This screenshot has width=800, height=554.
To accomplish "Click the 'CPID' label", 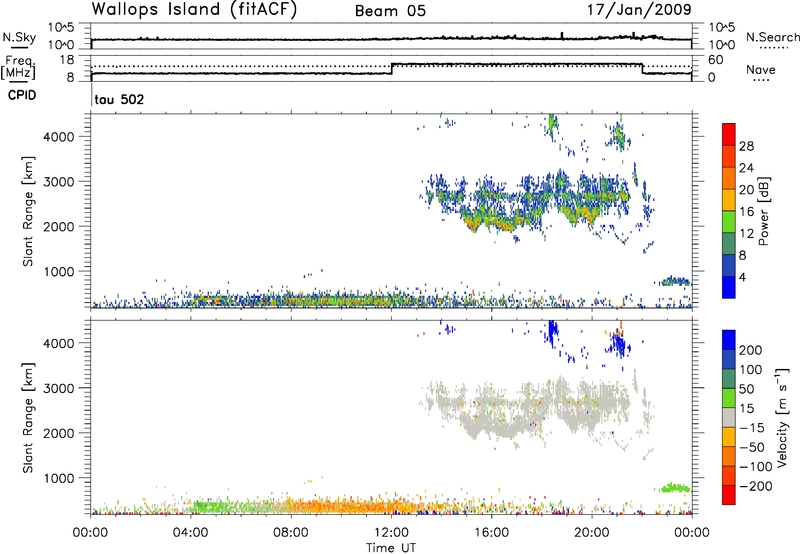I will (22, 95).
